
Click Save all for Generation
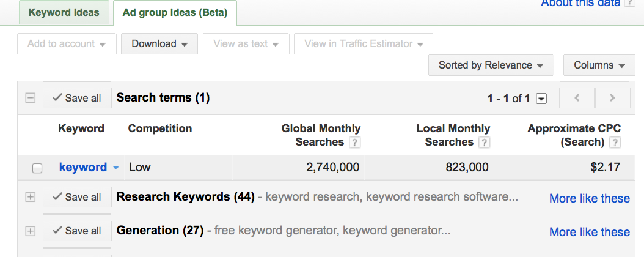[x=77, y=231]
